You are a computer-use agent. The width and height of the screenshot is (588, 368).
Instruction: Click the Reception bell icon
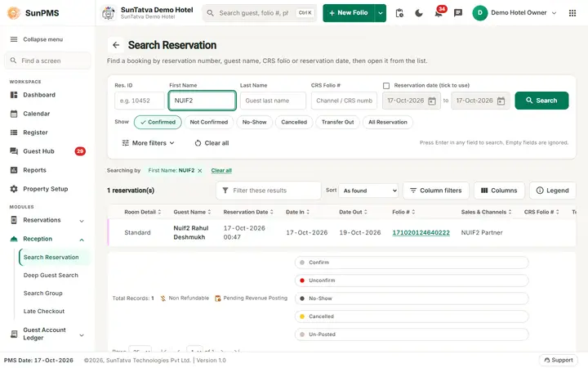14,239
